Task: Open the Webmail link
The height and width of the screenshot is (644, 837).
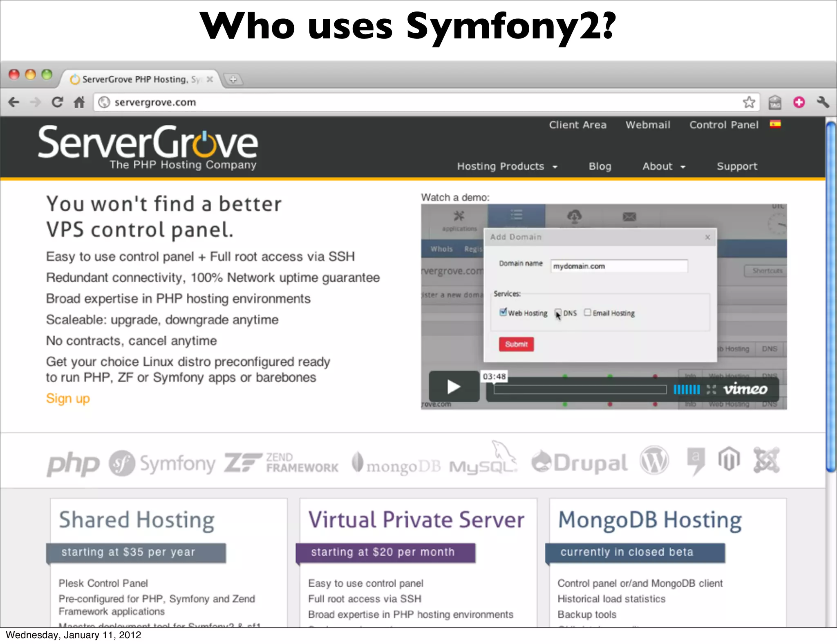Action: (648, 125)
